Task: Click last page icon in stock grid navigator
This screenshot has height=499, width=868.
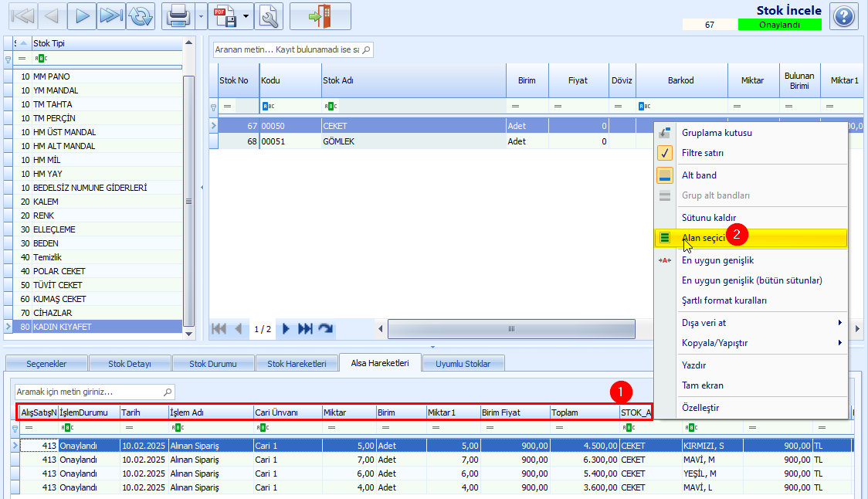Action: (x=305, y=329)
